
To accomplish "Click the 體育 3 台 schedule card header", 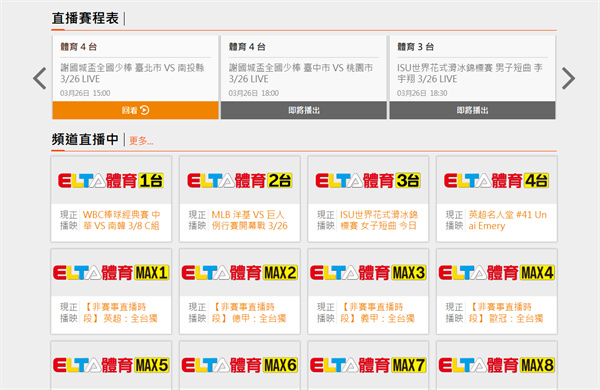I will tap(416, 47).
